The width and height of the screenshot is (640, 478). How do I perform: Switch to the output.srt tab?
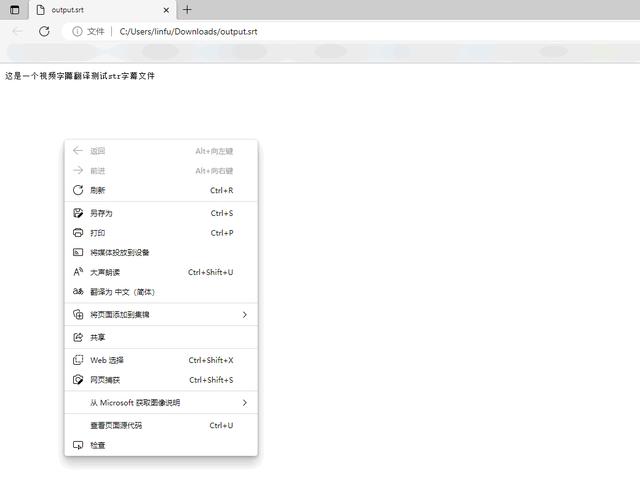point(90,10)
